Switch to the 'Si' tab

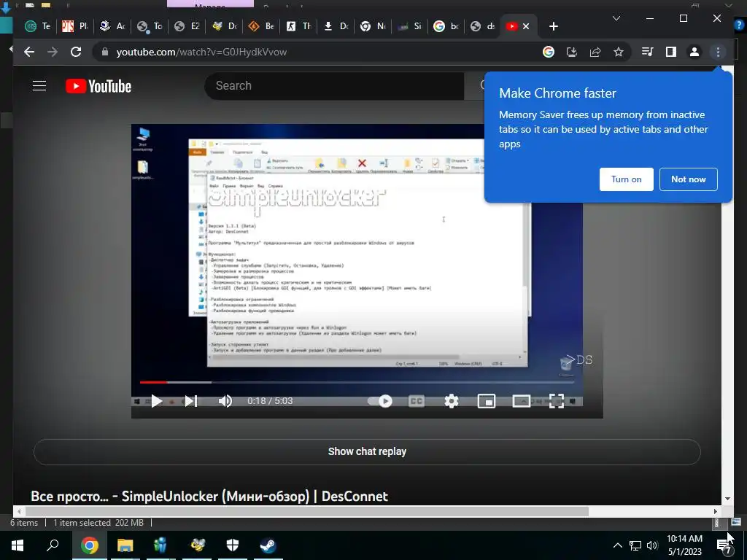410,26
